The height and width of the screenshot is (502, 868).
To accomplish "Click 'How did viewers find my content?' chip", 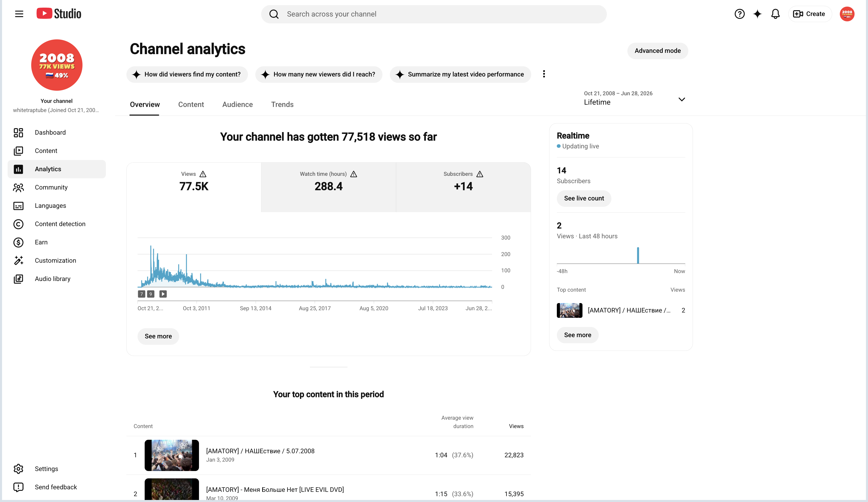I will 187,74.
